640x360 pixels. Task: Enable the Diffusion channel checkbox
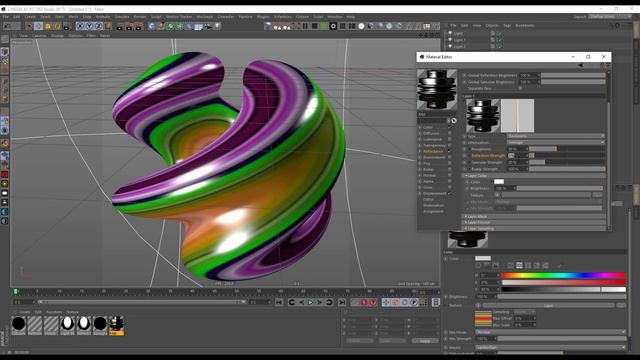click(449, 133)
